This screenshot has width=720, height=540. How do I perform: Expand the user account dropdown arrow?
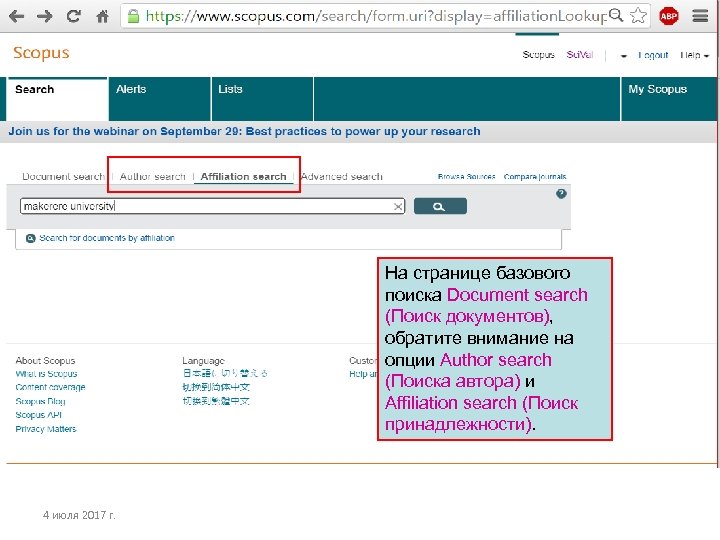click(x=624, y=56)
